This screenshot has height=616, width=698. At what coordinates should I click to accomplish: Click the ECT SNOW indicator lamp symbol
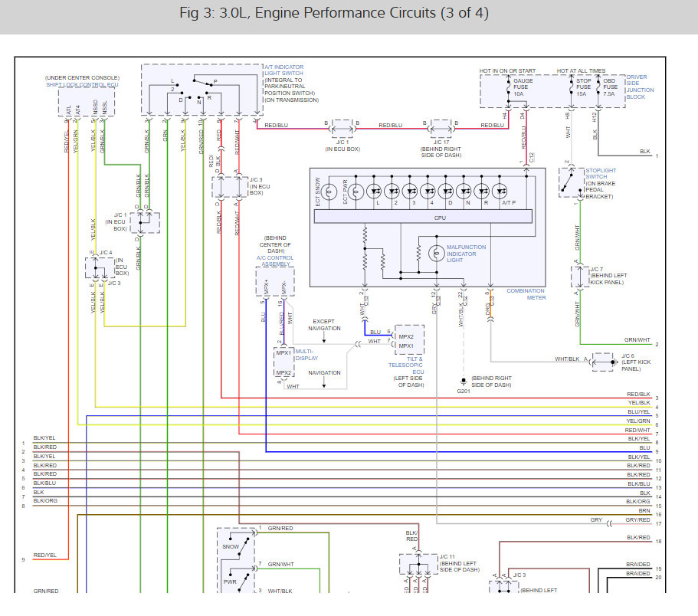point(329,192)
